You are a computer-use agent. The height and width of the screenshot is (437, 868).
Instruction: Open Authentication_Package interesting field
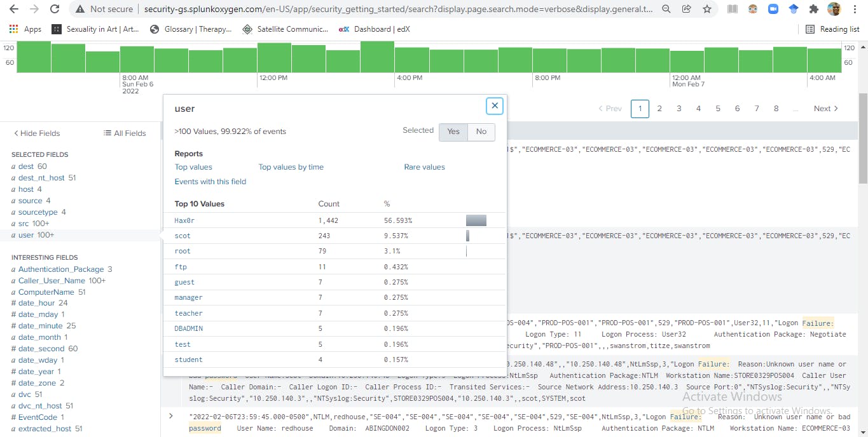pos(60,269)
